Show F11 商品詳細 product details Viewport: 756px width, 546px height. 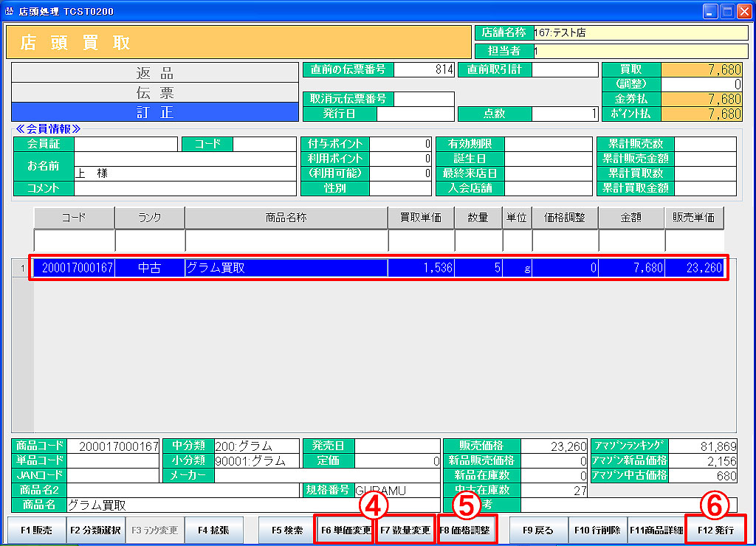656,530
